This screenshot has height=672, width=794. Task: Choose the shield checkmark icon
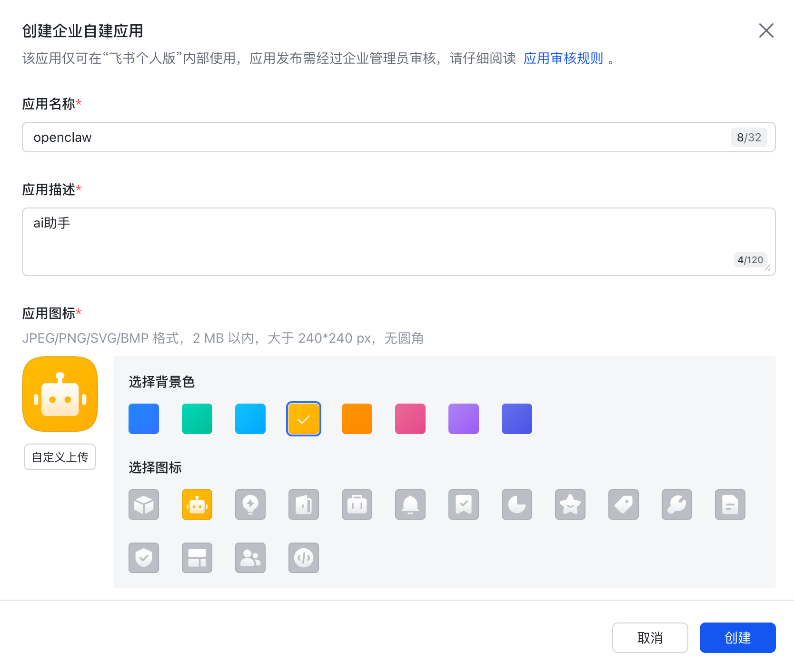(143, 558)
